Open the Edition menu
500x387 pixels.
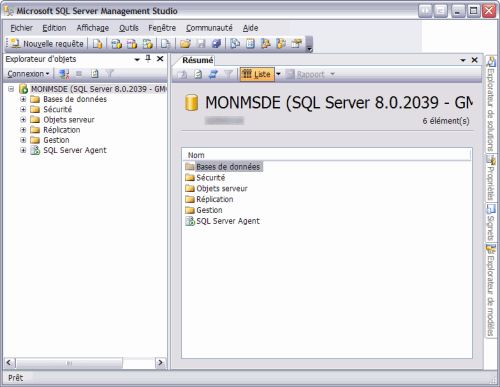(54, 28)
